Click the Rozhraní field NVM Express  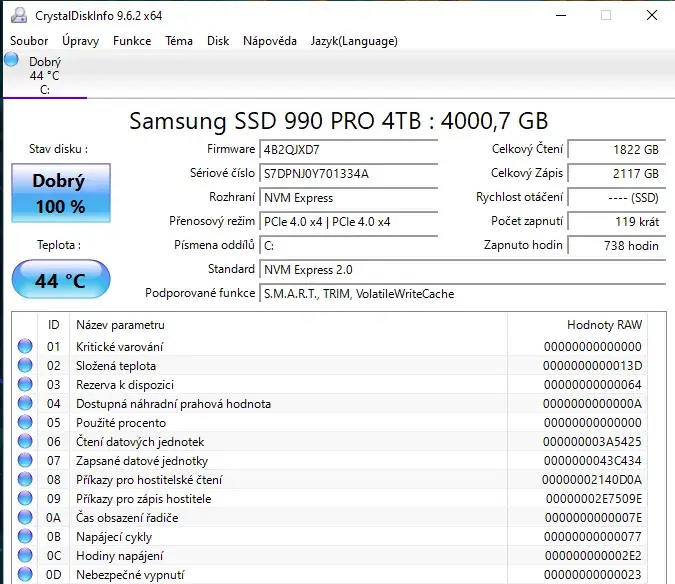click(349, 198)
